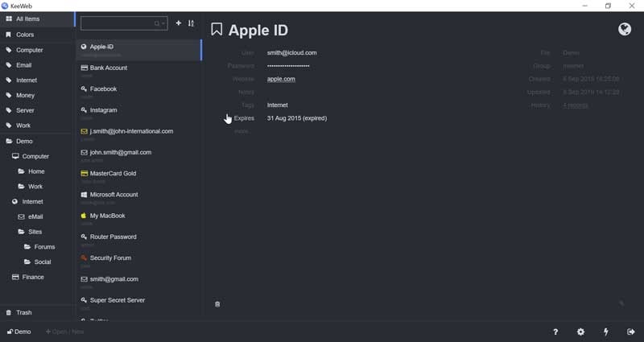Open the apple.com website link
Screen dimensions: 644x342
point(281,79)
